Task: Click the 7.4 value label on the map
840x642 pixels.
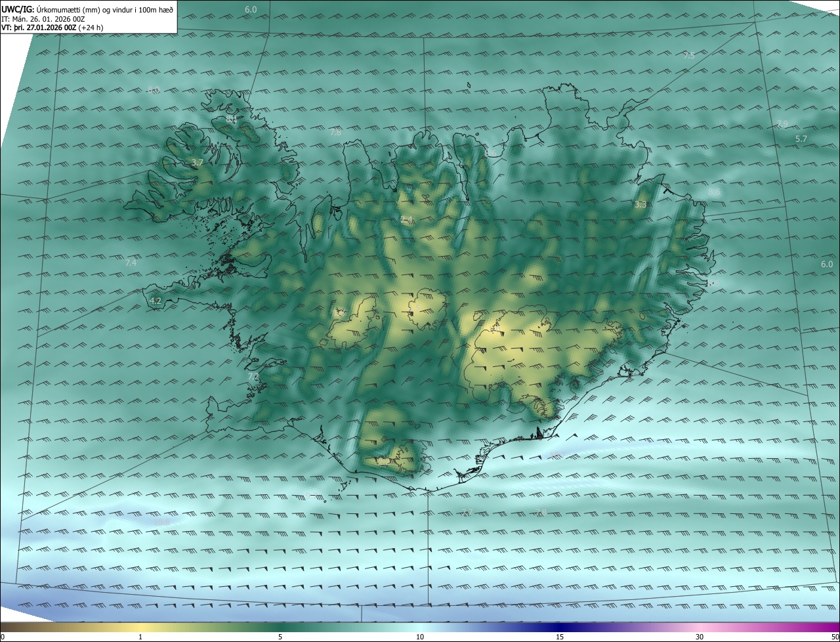Action: click(x=131, y=263)
